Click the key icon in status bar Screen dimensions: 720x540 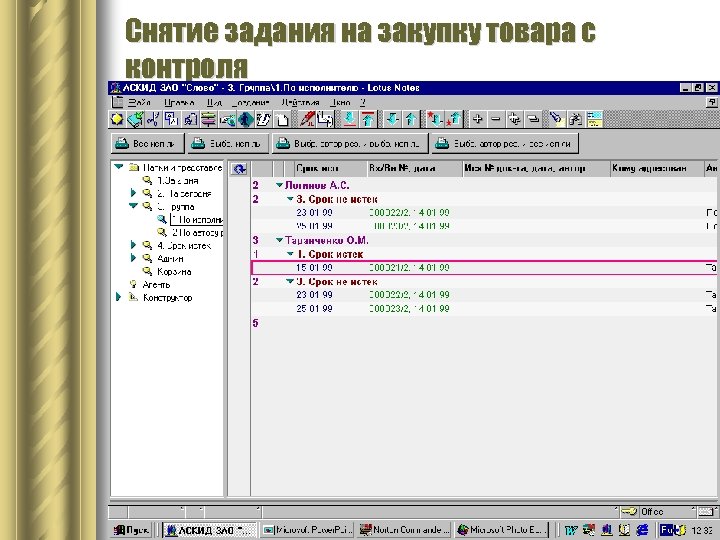629,512
